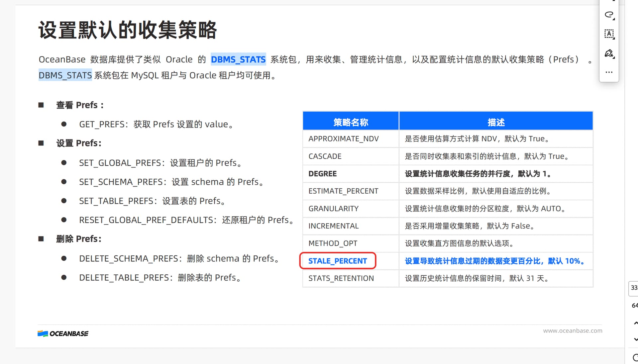Click the 描述 column header
The image size is (638, 364).
(x=496, y=122)
